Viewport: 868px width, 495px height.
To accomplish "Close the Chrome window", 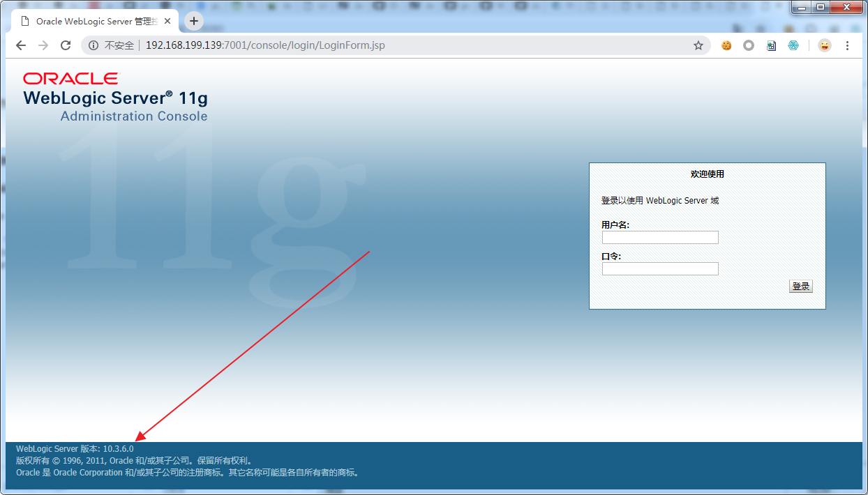I will [x=846, y=7].
